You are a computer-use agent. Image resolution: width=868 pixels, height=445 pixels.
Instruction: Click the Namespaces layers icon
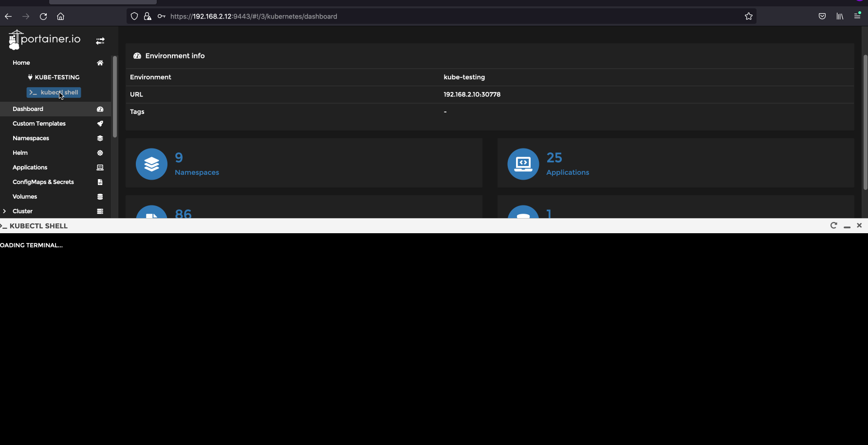tap(100, 138)
